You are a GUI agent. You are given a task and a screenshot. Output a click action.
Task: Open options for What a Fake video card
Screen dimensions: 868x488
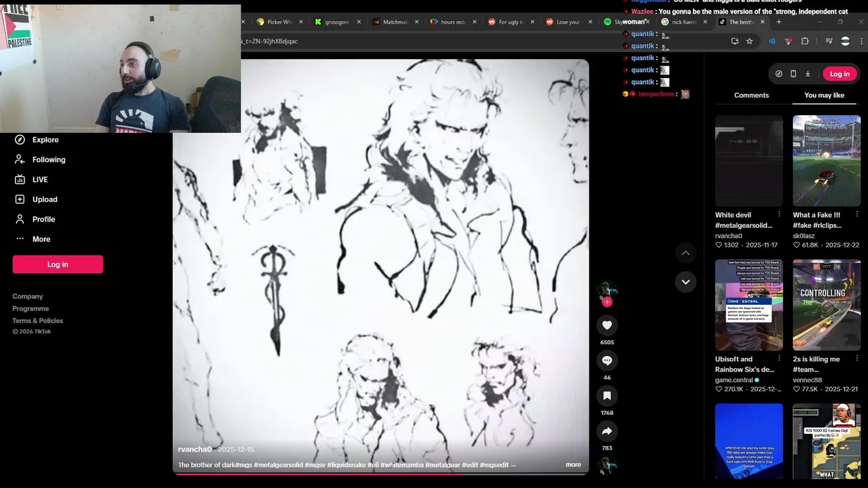[856, 214]
